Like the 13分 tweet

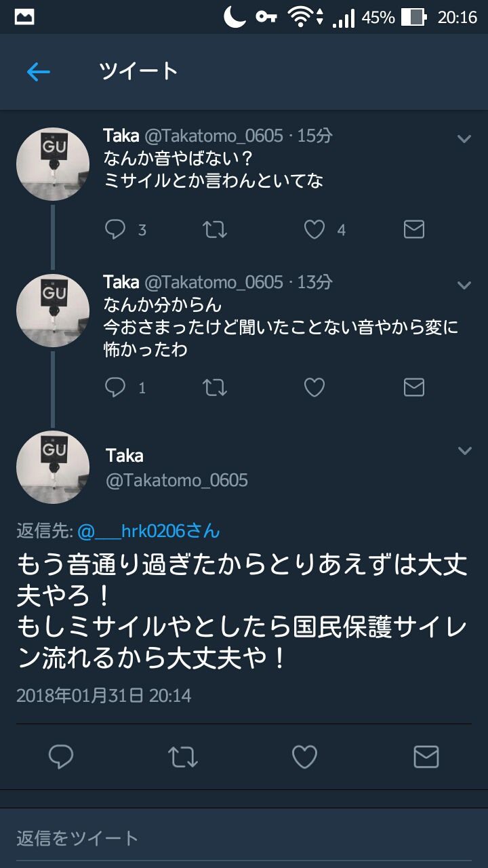[x=314, y=387]
